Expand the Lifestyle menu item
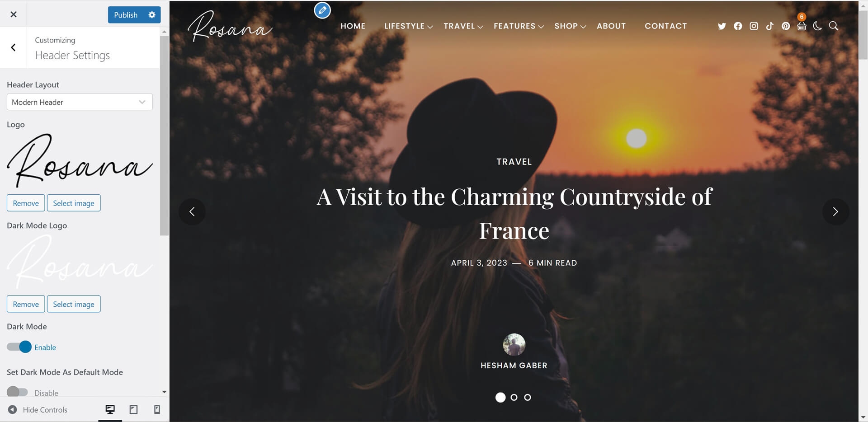Image resolution: width=868 pixels, height=422 pixels. pos(408,26)
